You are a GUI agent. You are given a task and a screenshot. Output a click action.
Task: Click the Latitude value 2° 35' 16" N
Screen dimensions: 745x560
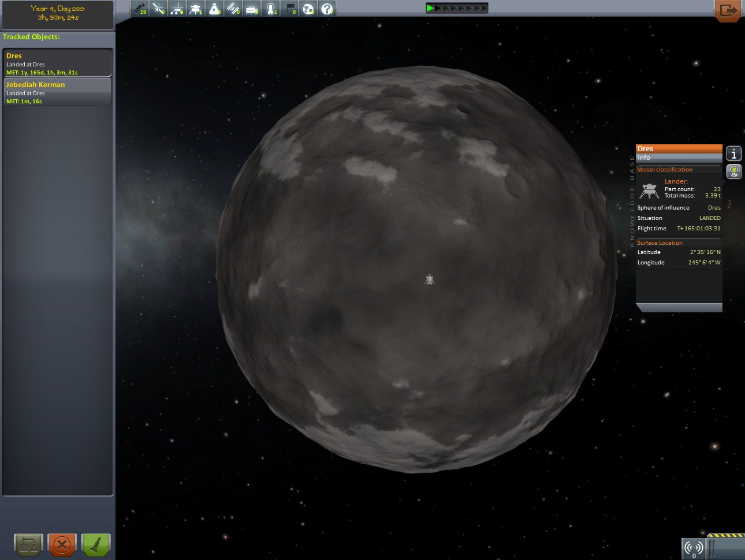(x=705, y=252)
